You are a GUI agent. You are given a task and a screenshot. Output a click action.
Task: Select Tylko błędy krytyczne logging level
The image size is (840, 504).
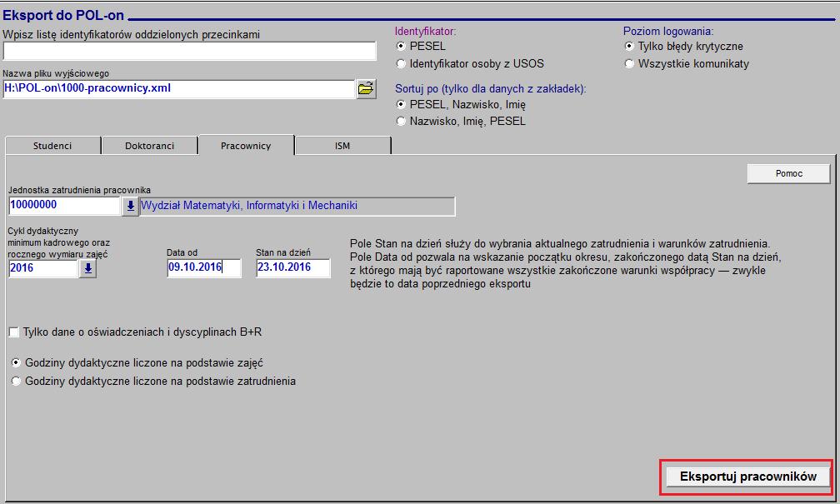click(x=629, y=47)
